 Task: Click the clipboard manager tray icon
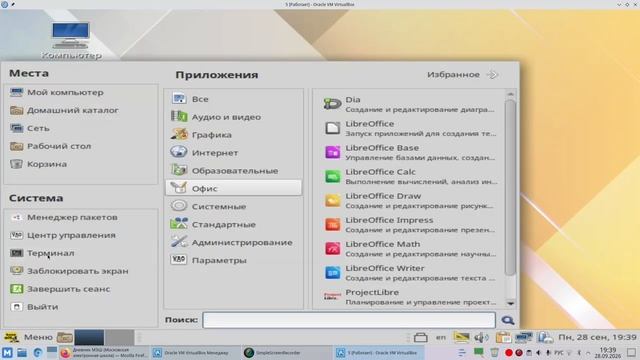503,337
